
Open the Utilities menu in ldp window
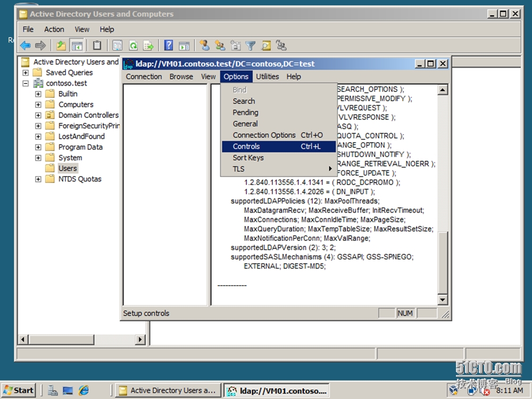(268, 77)
